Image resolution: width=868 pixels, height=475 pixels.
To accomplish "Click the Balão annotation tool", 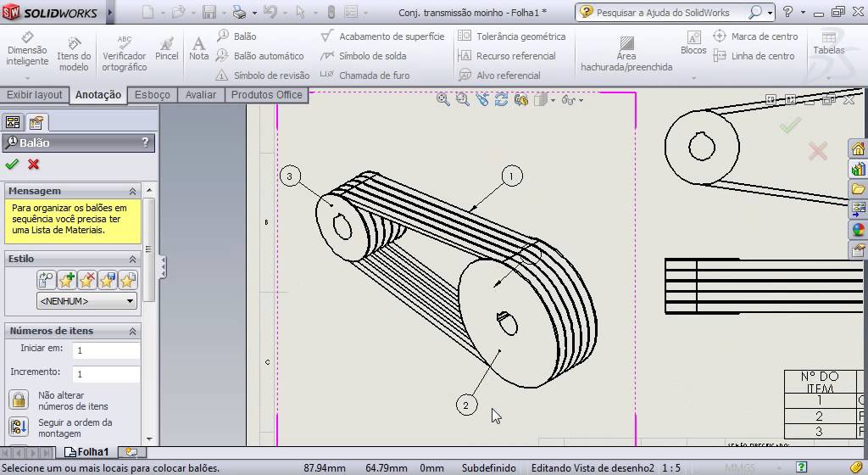I will coord(237,36).
